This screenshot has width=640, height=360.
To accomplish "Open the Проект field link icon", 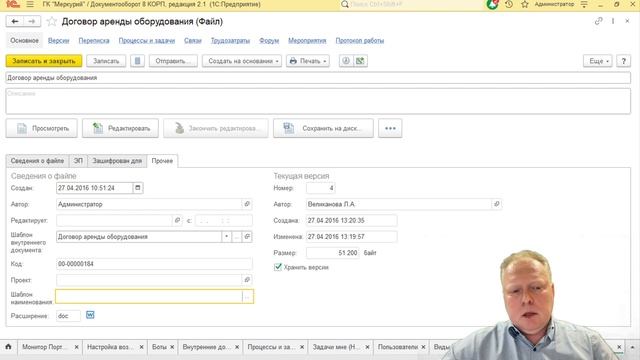I will pyautogui.click(x=247, y=280).
